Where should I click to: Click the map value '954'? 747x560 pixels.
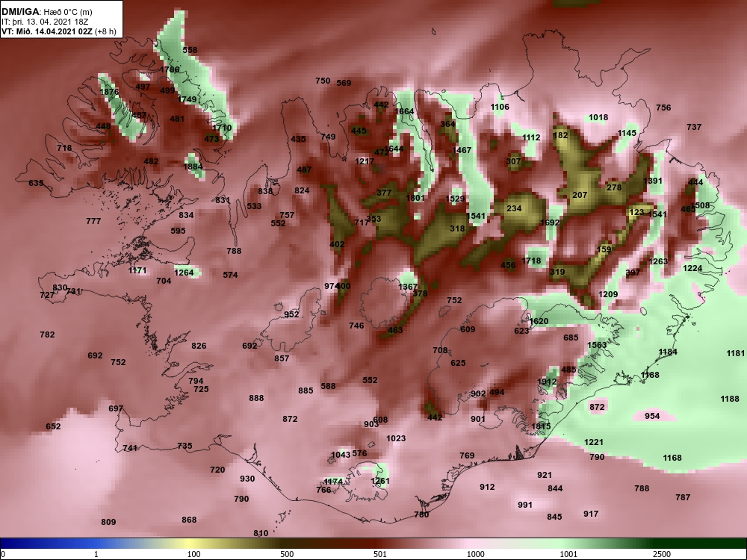click(652, 416)
